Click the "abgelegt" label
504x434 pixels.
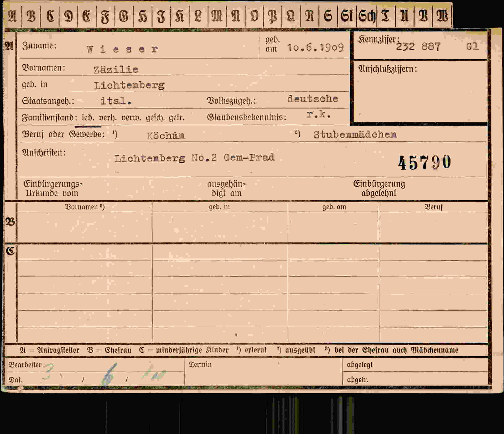pos(360,365)
